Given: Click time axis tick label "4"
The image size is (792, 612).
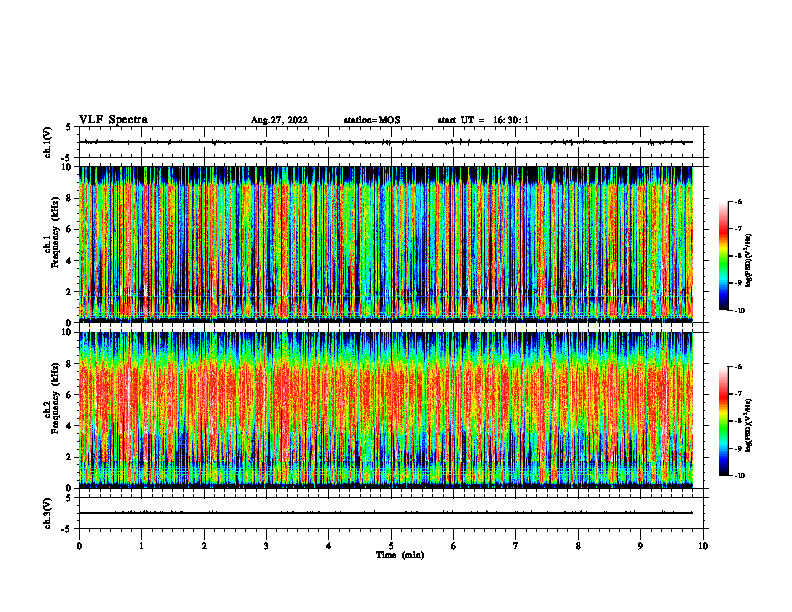Looking at the screenshot, I should (x=329, y=546).
